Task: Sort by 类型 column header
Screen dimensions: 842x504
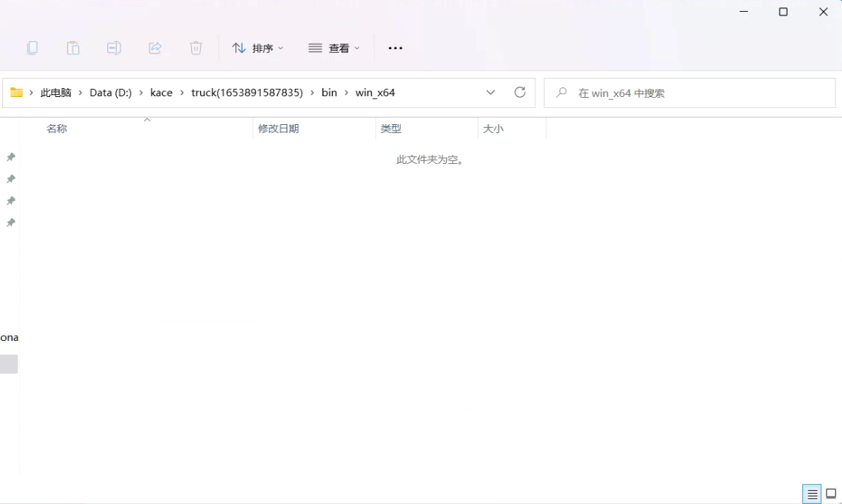Action: (x=391, y=129)
